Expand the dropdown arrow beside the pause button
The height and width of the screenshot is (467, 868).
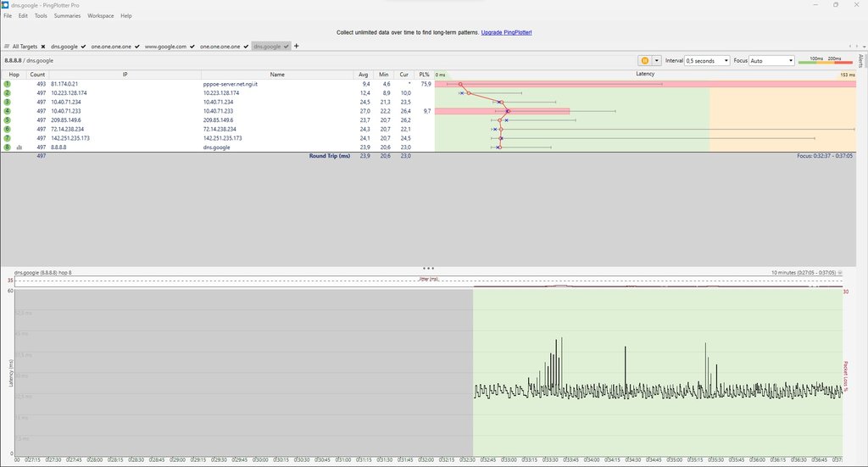(x=656, y=61)
